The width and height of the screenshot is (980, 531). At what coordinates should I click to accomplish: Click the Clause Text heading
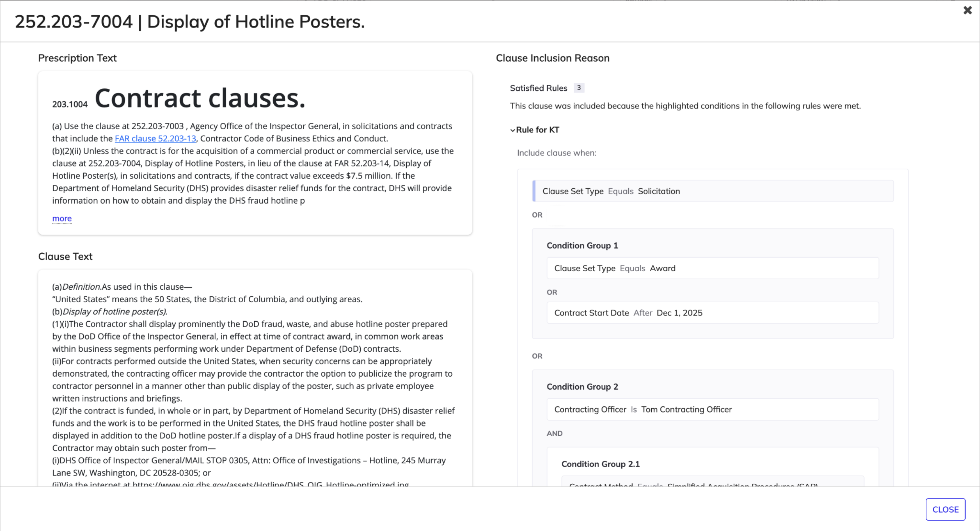pyautogui.click(x=65, y=256)
